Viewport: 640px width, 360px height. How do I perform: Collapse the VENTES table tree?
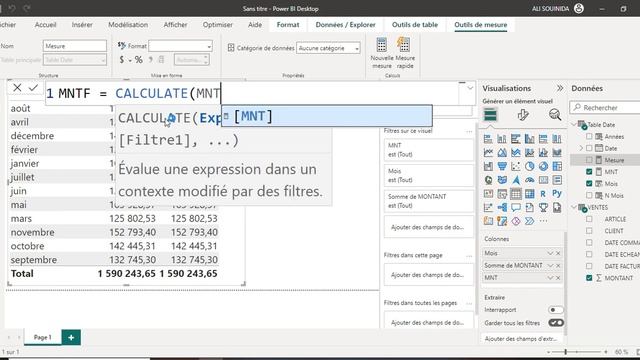point(574,207)
